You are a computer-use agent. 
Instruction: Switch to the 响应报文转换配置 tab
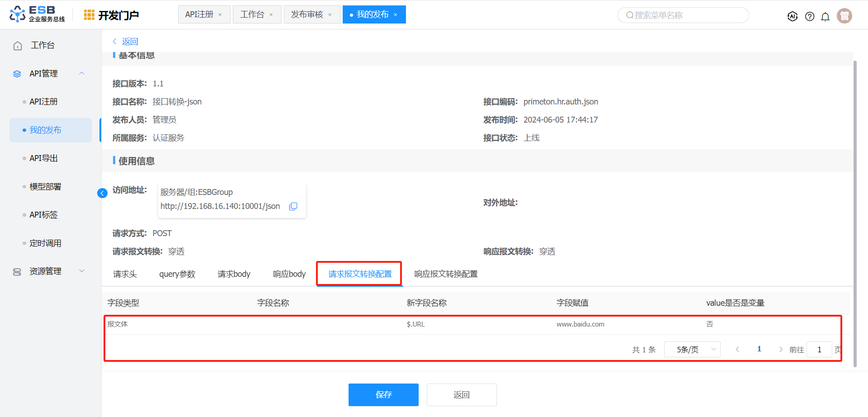(446, 274)
